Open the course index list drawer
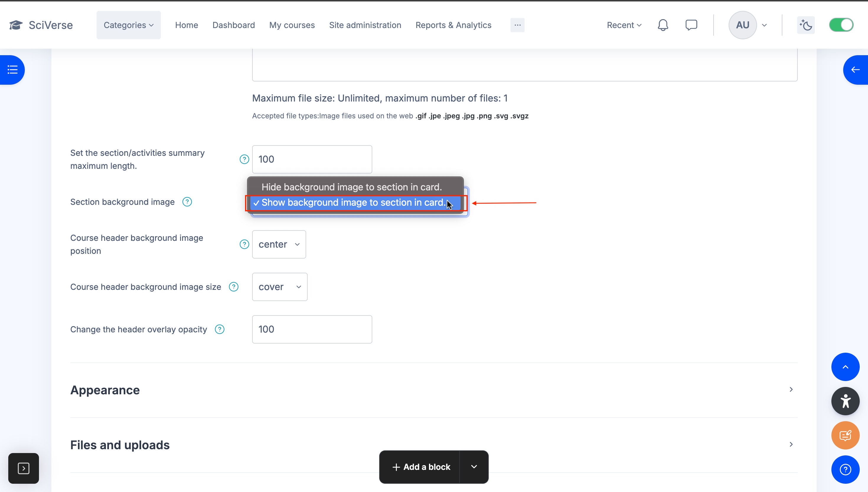The width and height of the screenshot is (868, 492). click(12, 70)
